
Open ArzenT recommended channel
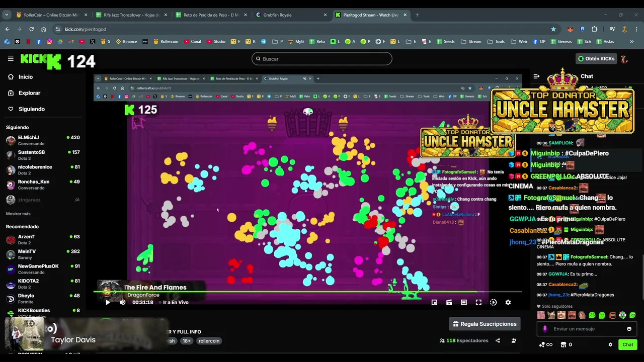(43, 239)
